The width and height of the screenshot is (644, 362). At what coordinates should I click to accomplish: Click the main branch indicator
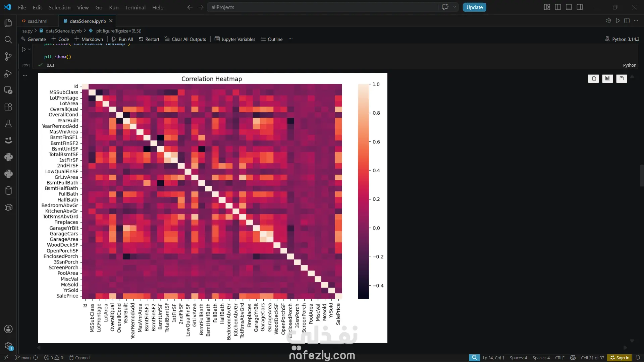23,358
